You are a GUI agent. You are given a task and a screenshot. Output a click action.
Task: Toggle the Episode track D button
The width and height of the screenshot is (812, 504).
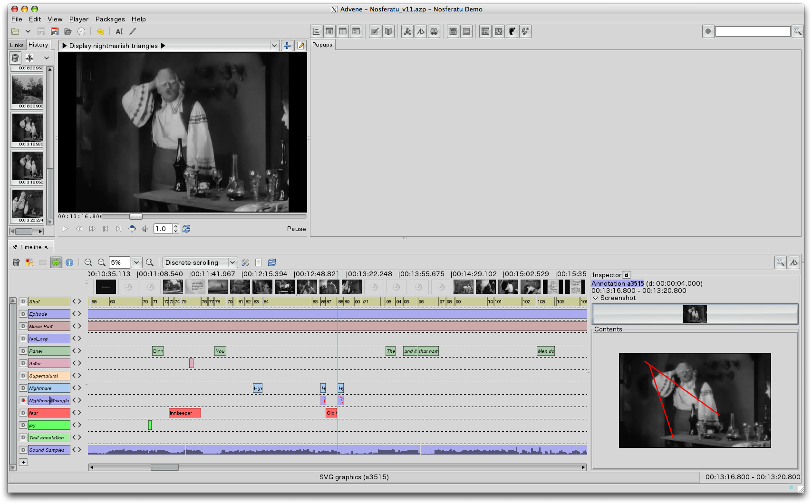23,314
